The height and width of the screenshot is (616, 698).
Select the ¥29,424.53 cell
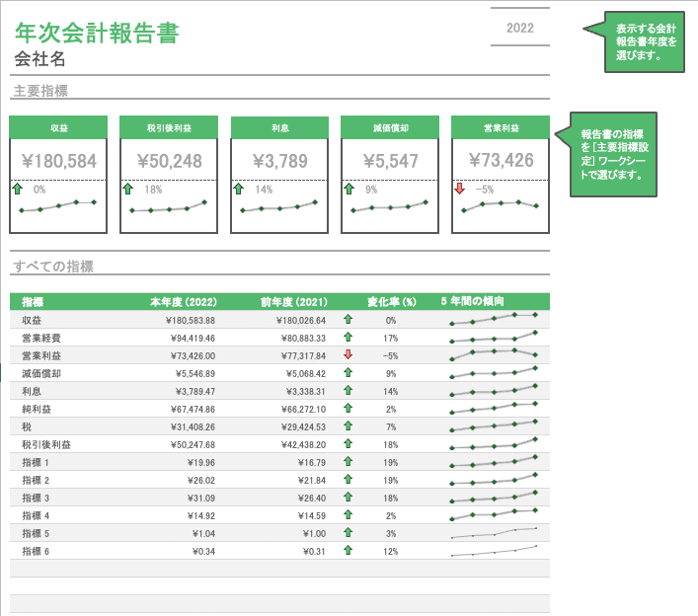(x=303, y=427)
